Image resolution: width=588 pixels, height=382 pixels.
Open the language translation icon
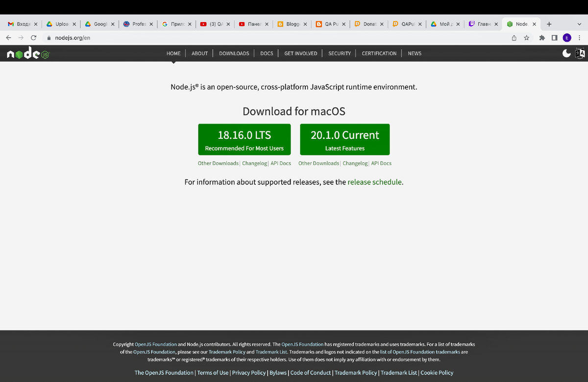click(580, 53)
